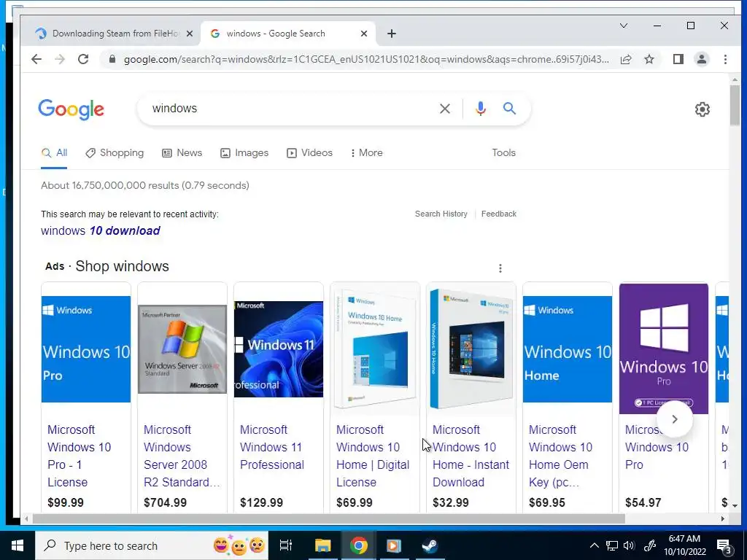Open search Tools options
This screenshot has height=560, width=747.
pyautogui.click(x=503, y=153)
